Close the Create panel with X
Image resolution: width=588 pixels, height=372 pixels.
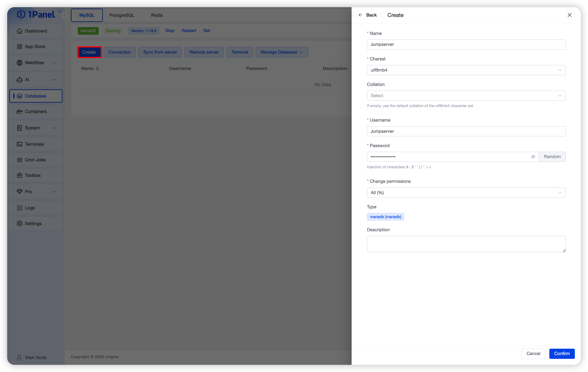click(569, 15)
